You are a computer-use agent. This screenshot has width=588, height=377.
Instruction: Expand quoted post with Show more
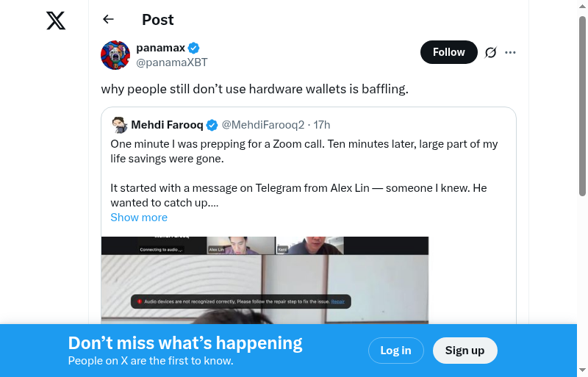coord(139,218)
